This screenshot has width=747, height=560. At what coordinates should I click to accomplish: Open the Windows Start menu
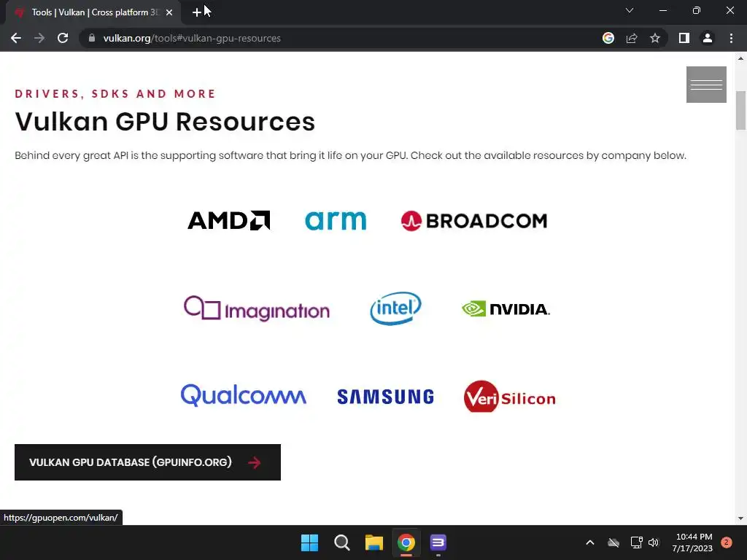pyautogui.click(x=309, y=542)
